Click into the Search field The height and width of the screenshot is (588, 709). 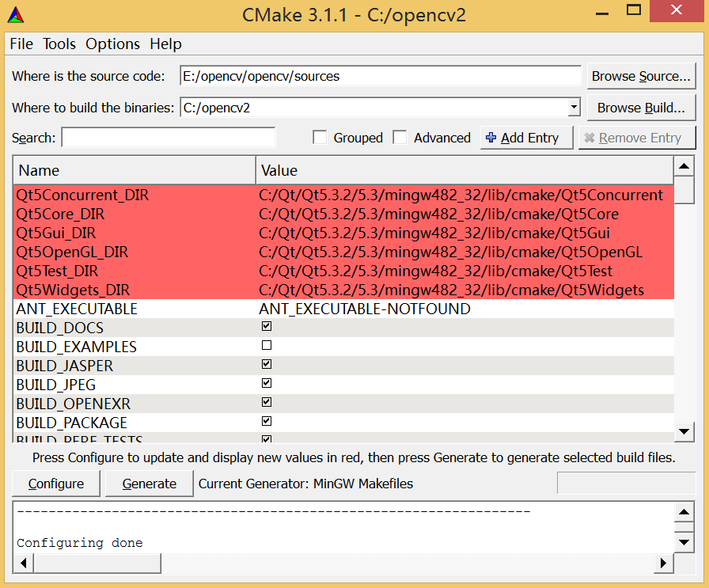[x=169, y=138]
